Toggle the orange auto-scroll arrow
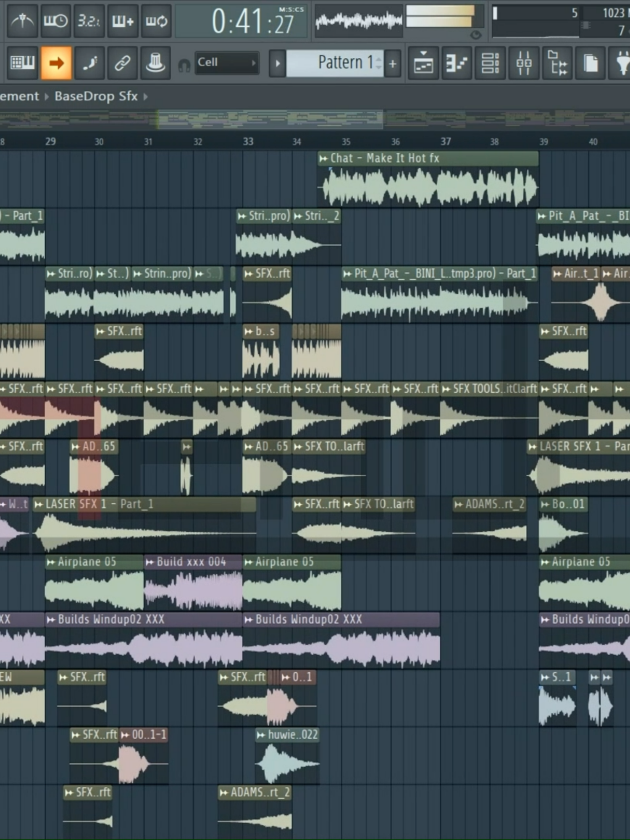Viewport: 630px width, 840px height. point(56,63)
